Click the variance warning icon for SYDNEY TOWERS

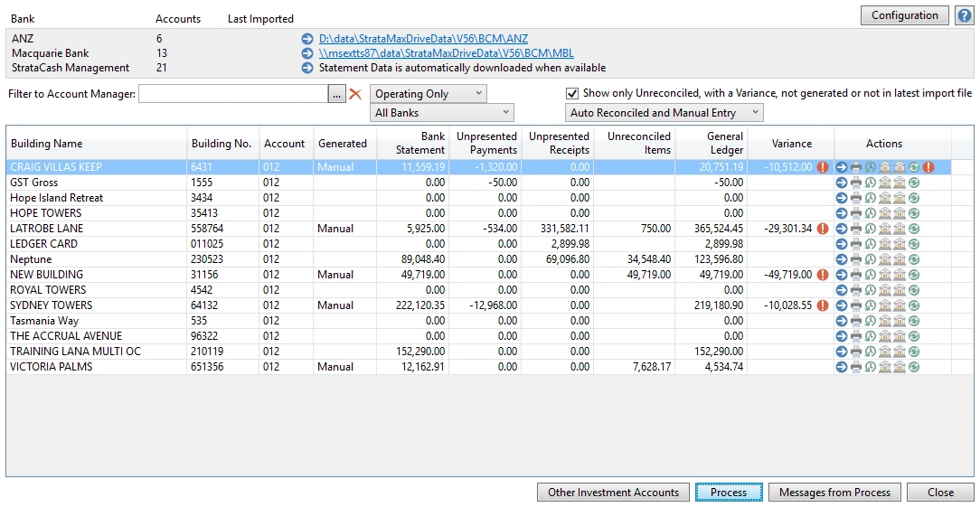tap(823, 305)
